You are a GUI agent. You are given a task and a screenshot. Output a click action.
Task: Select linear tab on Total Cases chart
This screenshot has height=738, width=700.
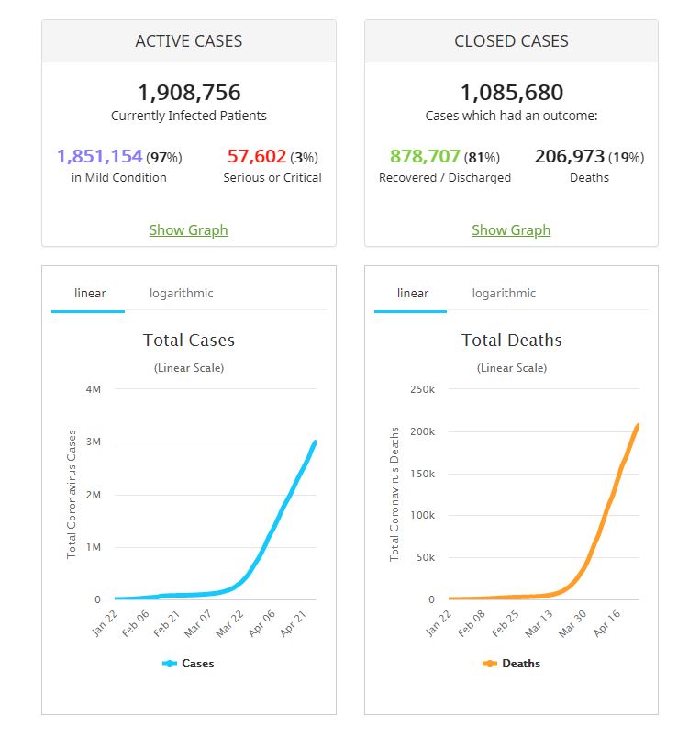tap(90, 294)
